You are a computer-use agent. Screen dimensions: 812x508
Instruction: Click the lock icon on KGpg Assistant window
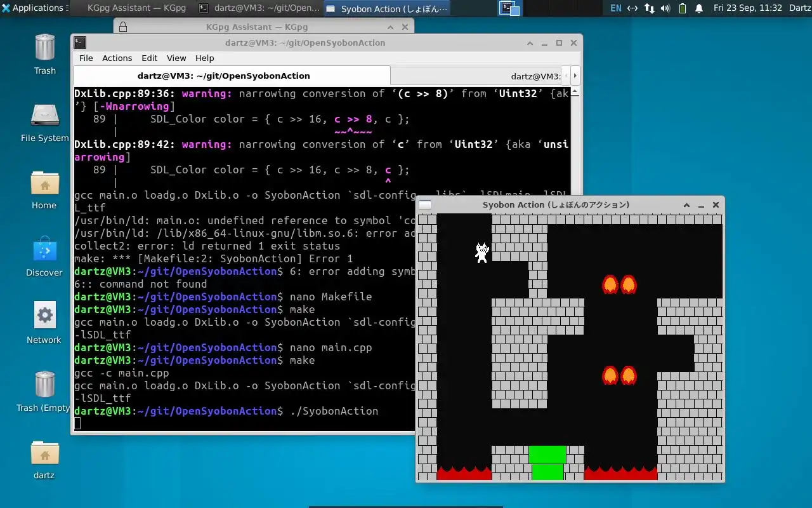[123, 27]
